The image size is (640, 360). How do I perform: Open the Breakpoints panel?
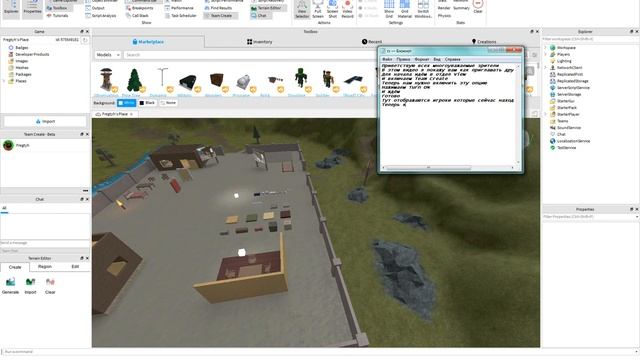140,8
